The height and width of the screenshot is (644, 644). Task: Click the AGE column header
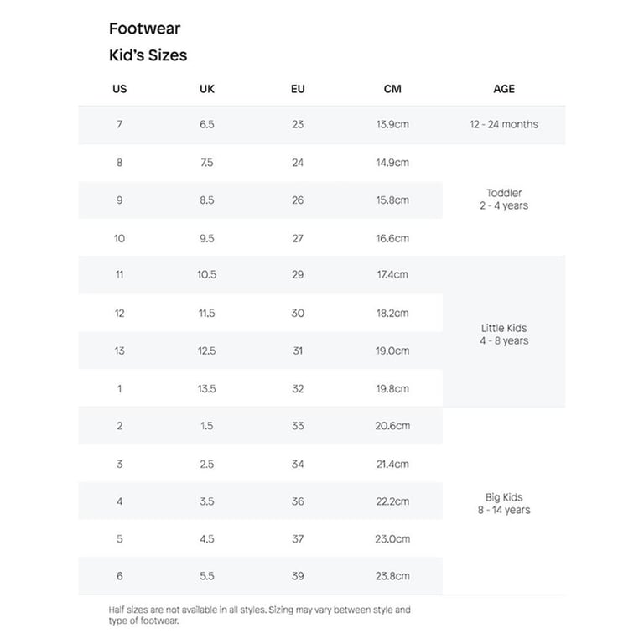point(504,89)
